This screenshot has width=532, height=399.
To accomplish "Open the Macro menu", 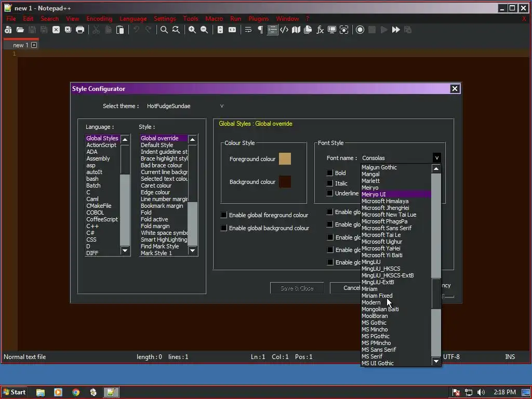I will [x=214, y=19].
